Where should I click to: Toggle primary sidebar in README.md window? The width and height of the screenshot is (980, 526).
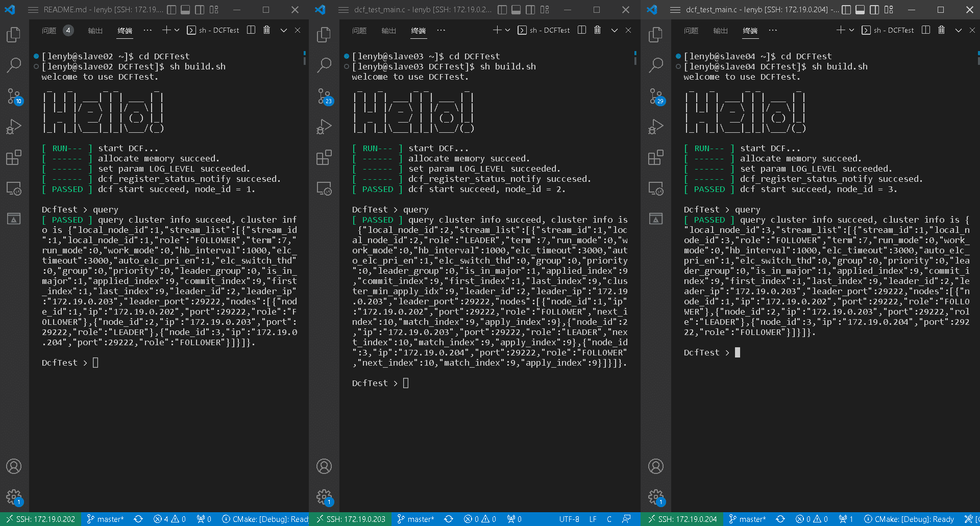pyautogui.click(x=172, y=10)
